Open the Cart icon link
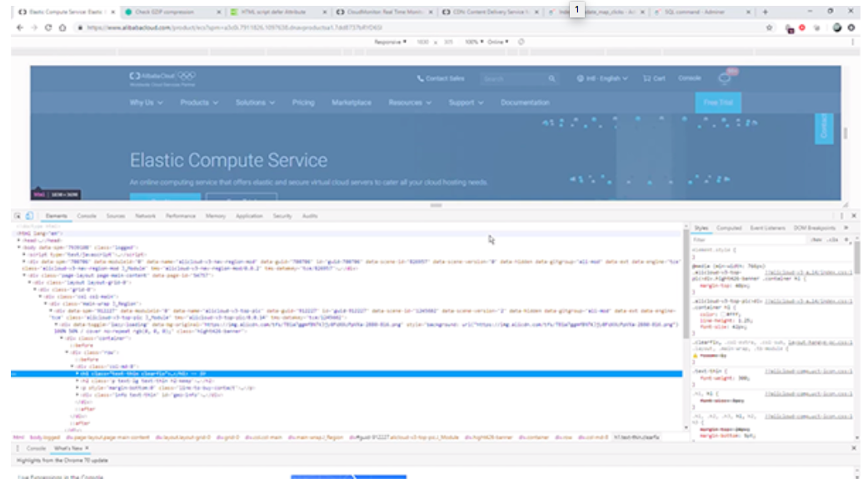 tap(654, 78)
